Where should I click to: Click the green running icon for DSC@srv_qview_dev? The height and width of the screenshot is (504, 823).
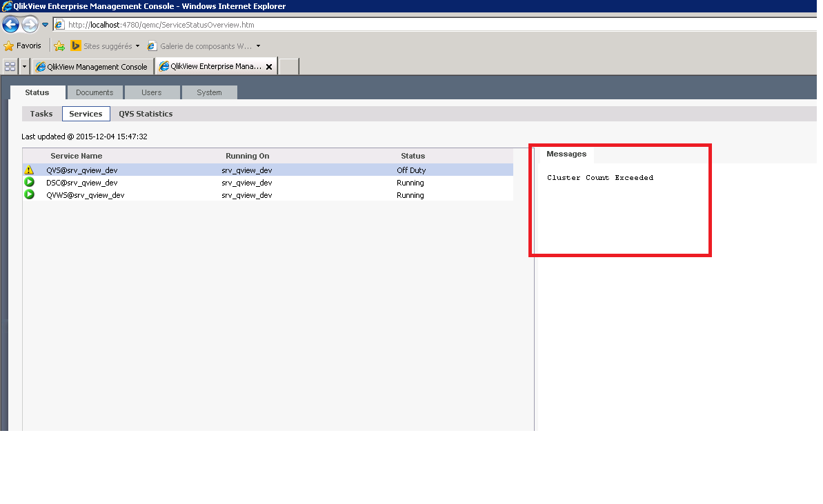coord(30,182)
